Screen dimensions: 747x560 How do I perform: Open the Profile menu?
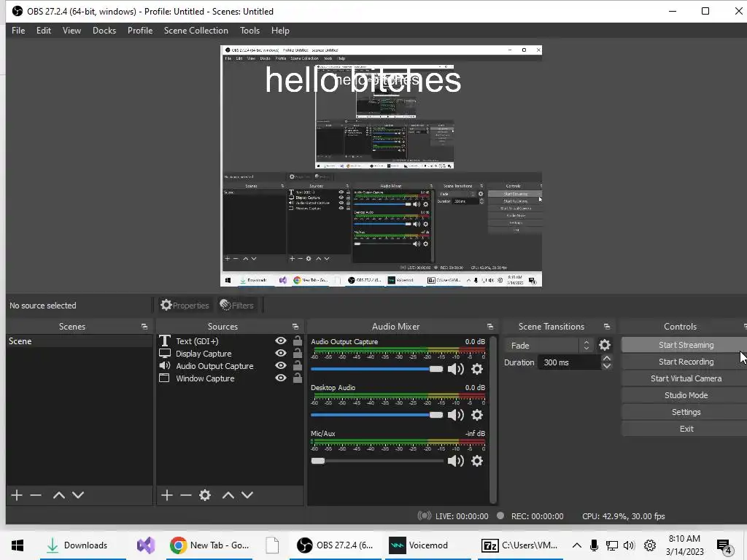[139, 31]
